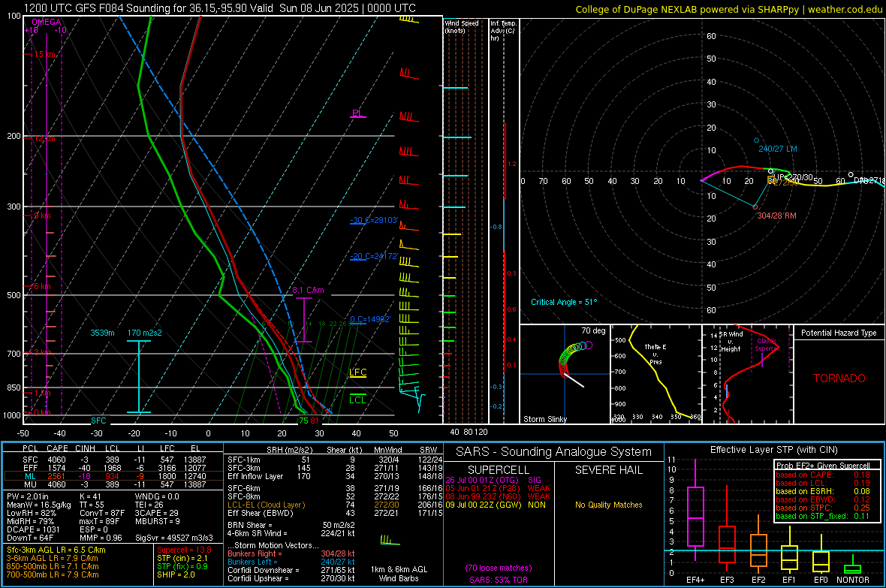The image size is (886, 588).
Task: Select the 'LCL-EL (Cloud Layer)' row
Action: point(335,505)
